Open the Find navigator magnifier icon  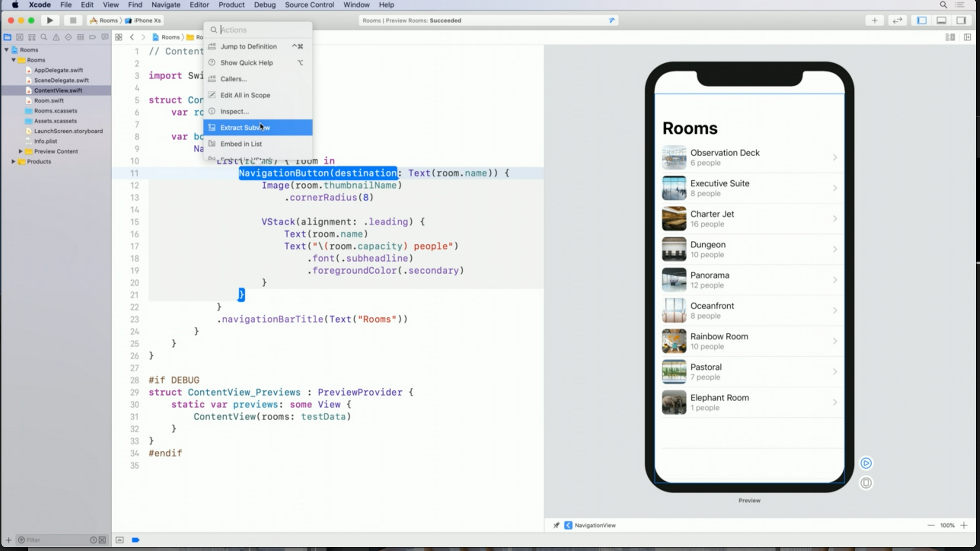(x=44, y=37)
